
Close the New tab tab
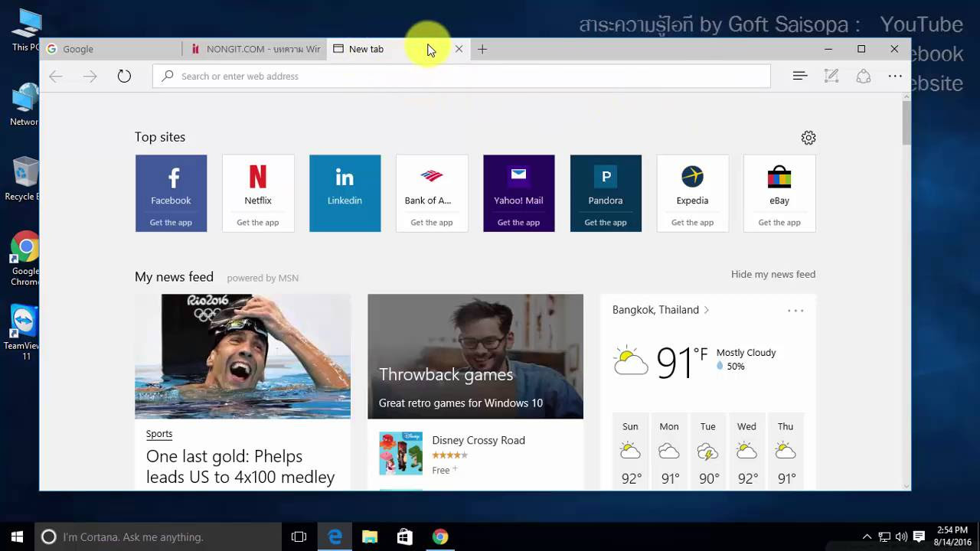(x=459, y=49)
